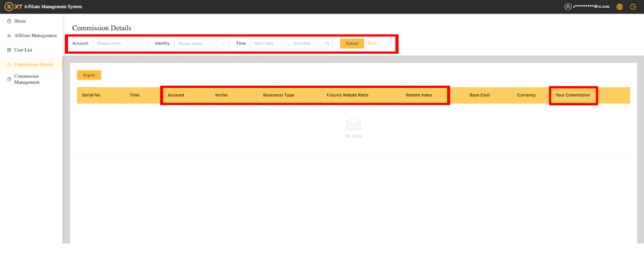Click the Your Commission column header
Viewport: 644px width, 258px height.
572,95
